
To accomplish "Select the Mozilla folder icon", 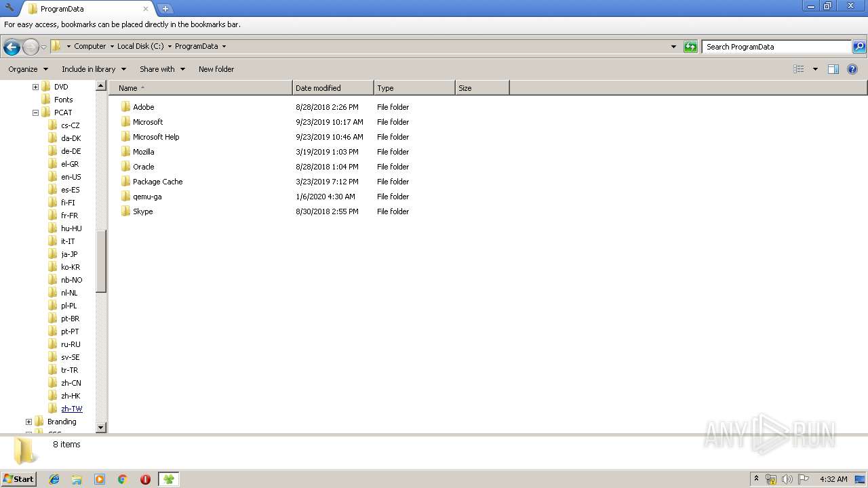I will [125, 152].
